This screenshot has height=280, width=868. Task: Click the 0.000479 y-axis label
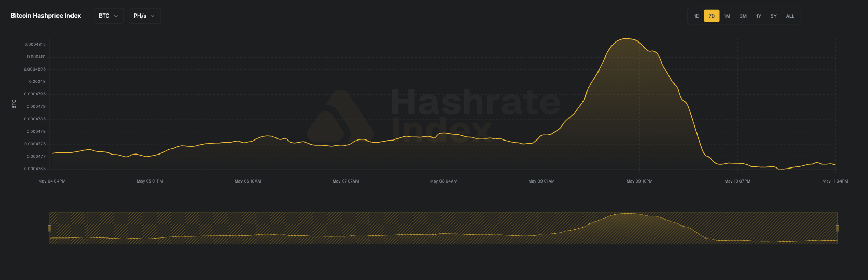point(36,107)
